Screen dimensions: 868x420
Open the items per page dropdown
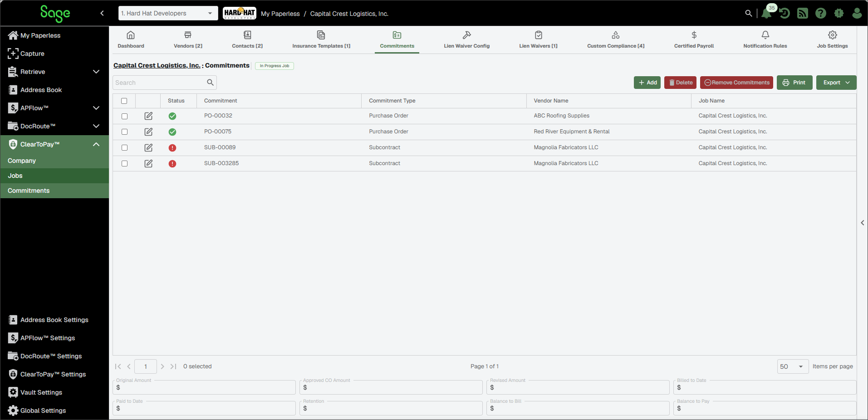(x=793, y=366)
